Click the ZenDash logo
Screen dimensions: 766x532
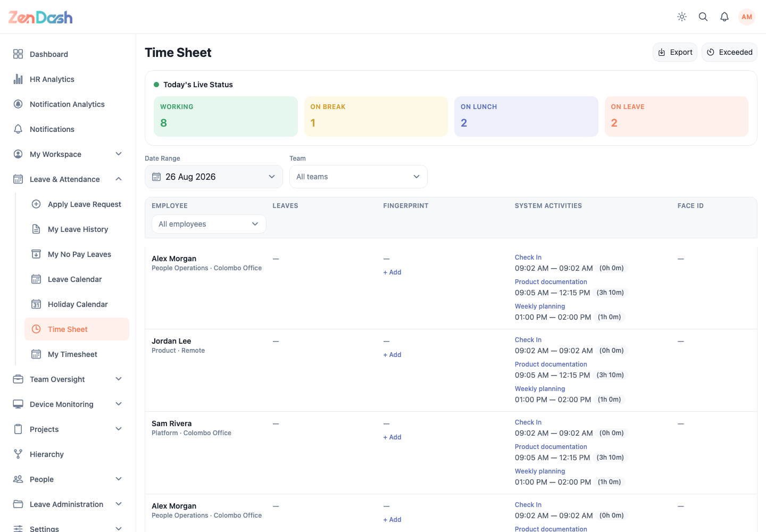(40, 18)
